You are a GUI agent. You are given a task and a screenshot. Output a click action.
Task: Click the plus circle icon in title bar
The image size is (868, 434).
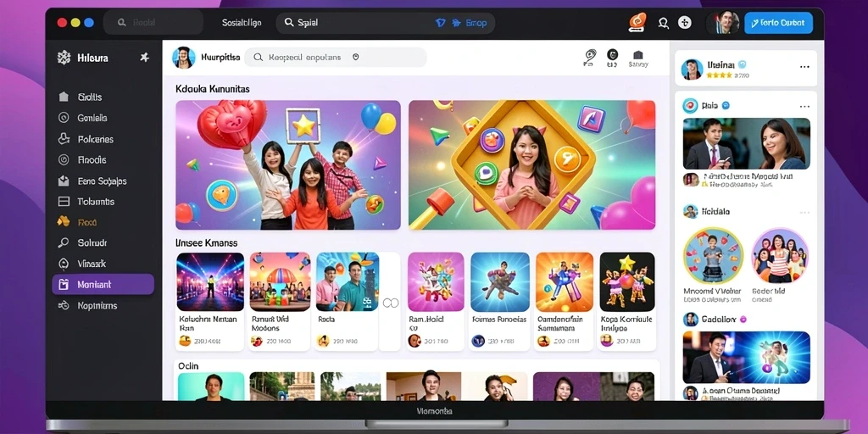click(x=685, y=23)
